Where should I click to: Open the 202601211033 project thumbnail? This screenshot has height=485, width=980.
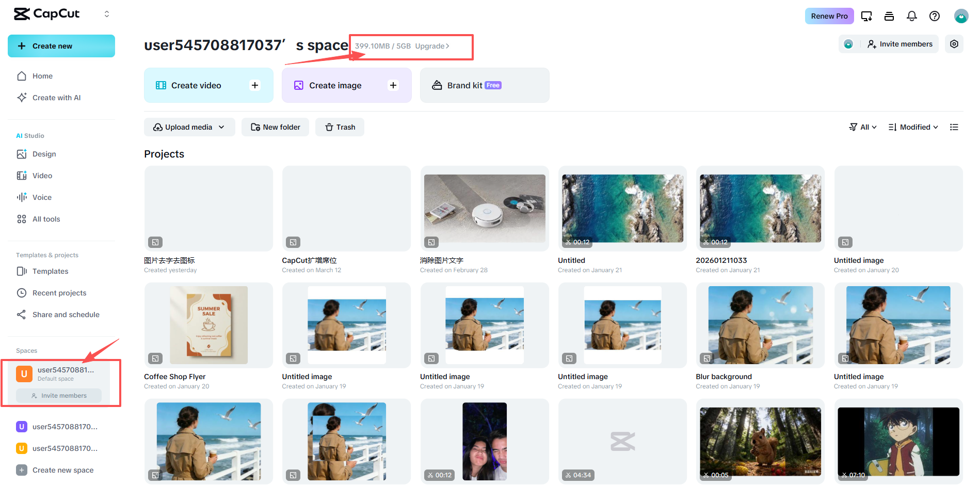(760, 209)
